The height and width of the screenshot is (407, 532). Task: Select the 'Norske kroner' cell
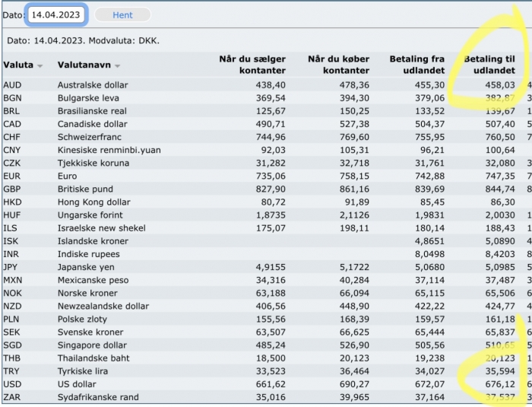pos(87,293)
